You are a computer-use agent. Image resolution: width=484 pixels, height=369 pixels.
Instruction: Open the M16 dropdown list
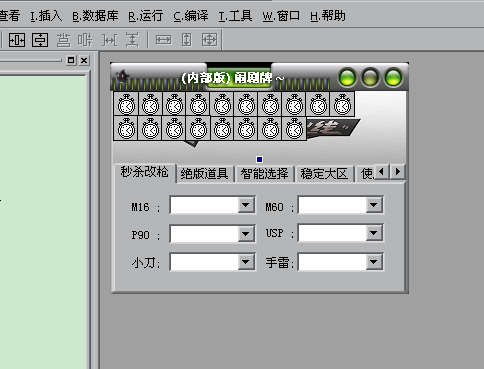(x=246, y=204)
